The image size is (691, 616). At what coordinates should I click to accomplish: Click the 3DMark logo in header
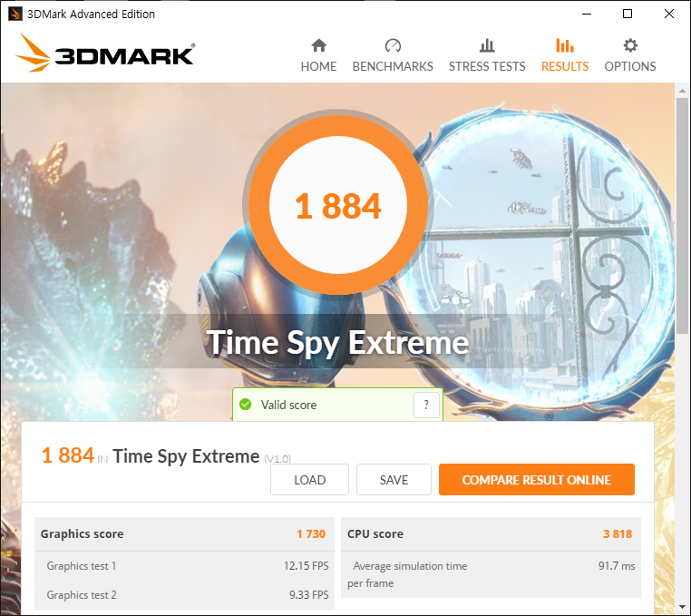coord(105,53)
